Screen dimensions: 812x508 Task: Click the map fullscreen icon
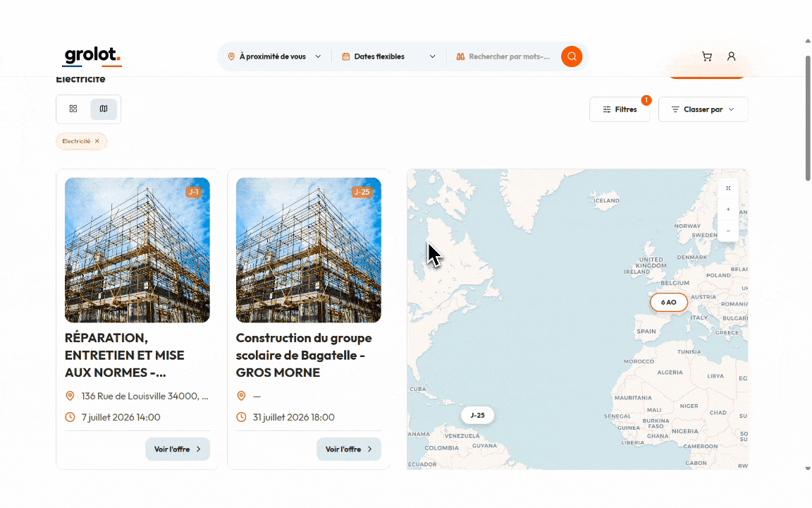728,188
